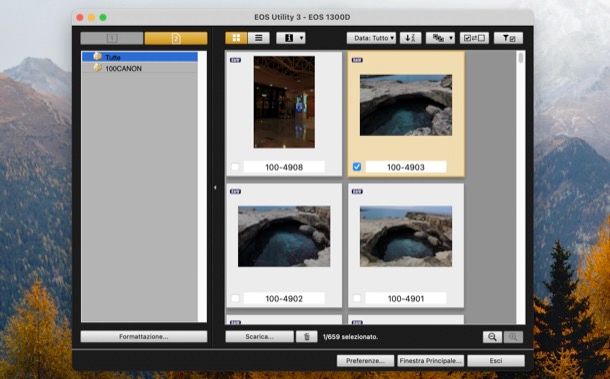Check the box for image 100-4908
This screenshot has width=610, height=379.
pyautogui.click(x=235, y=167)
